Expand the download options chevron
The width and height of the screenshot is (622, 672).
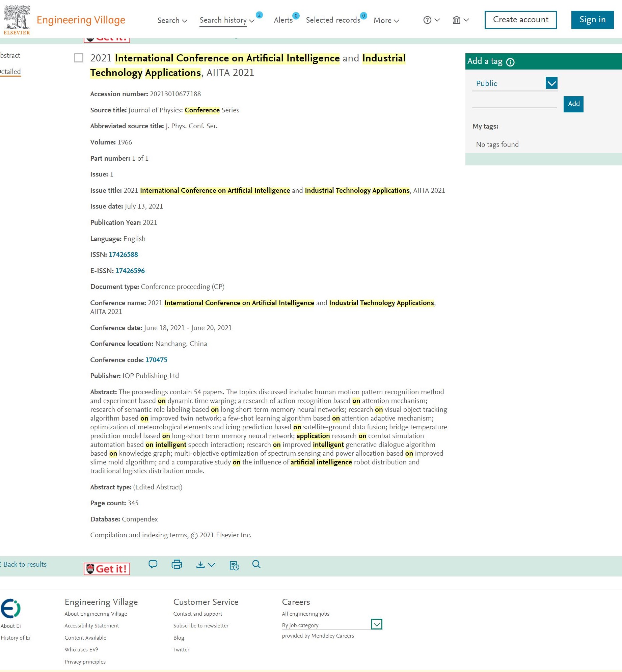point(212,565)
